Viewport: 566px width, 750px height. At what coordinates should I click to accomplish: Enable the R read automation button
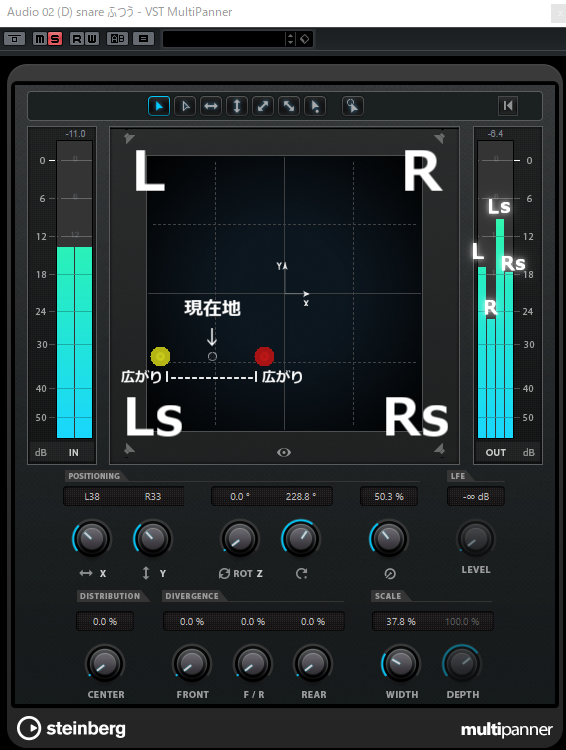(x=77, y=39)
